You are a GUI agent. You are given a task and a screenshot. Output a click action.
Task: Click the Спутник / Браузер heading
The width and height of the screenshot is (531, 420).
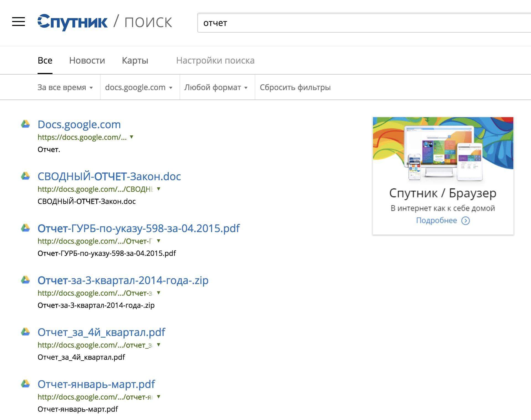pyautogui.click(x=443, y=193)
